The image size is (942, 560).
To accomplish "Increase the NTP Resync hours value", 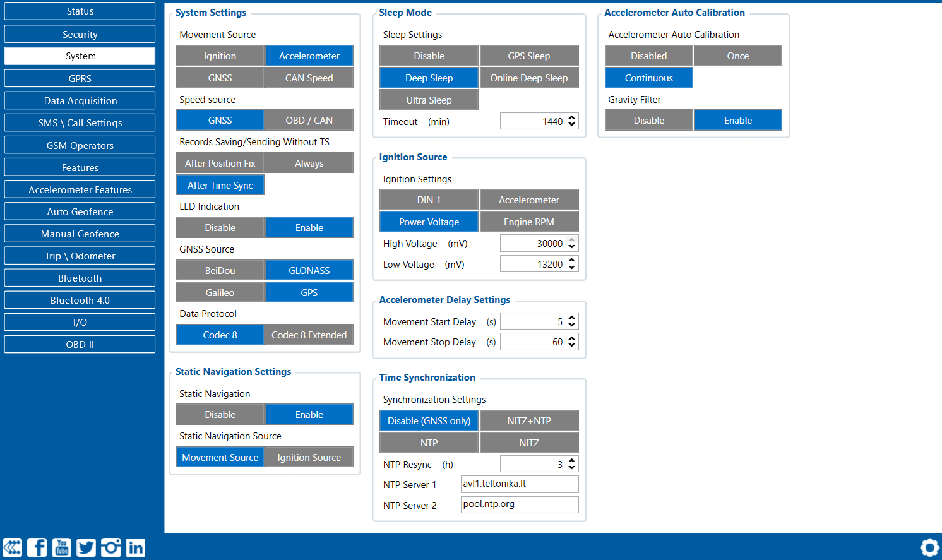I will tap(572, 461).
